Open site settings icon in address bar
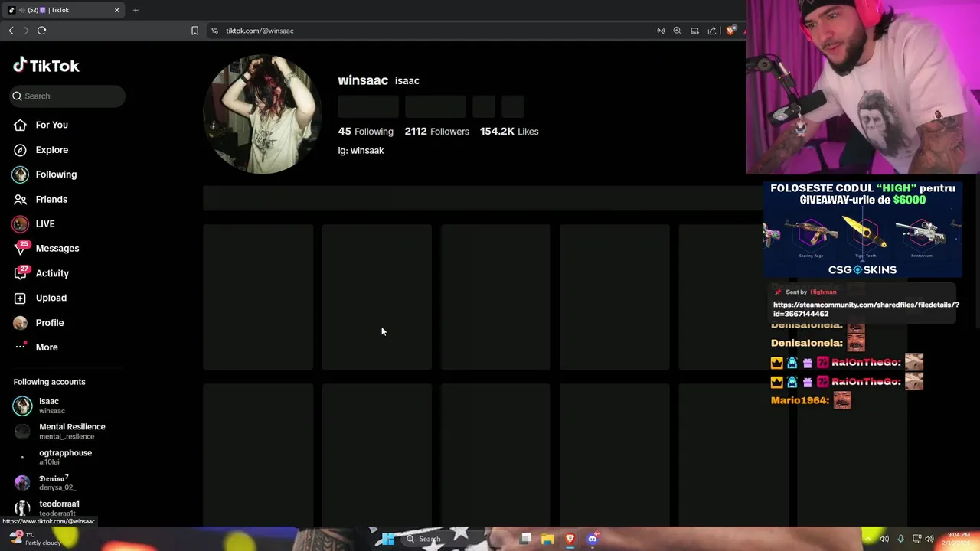This screenshot has height=551, width=980. tap(214, 31)
